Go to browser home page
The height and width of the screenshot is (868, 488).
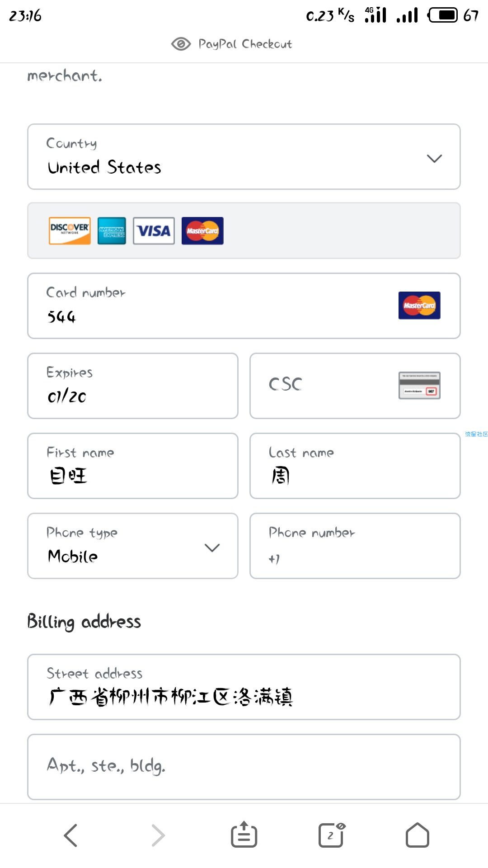[418, 835]
